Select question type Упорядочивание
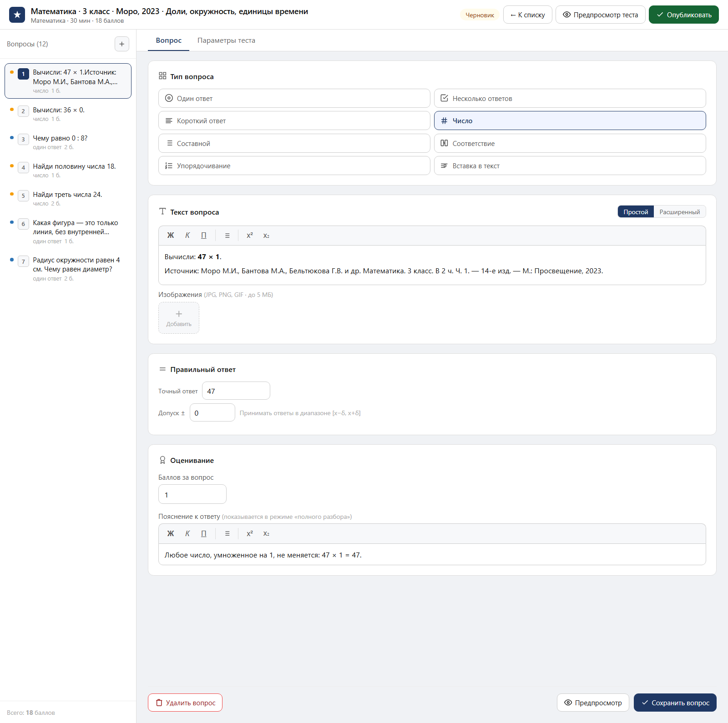 click(294, 166)
